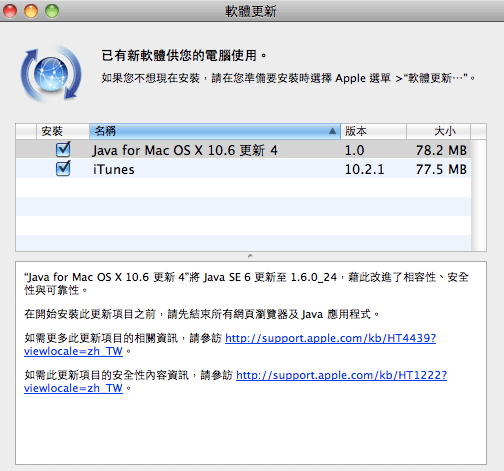
Task: Sort list by 大小 column header
Action: [438, 131]
